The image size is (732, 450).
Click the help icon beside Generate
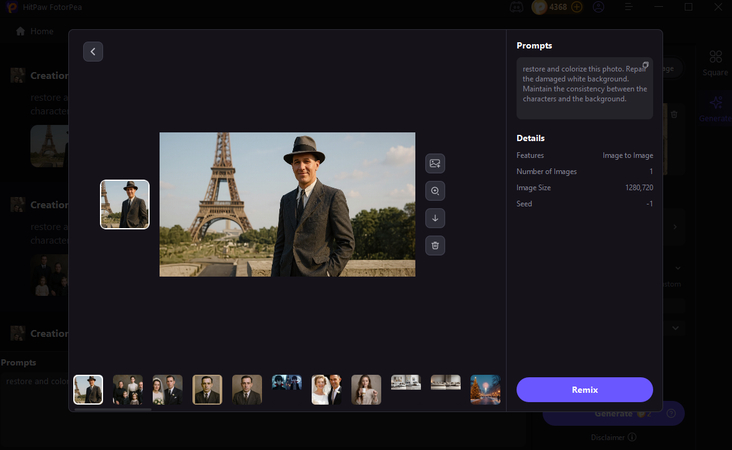(671, 414)
